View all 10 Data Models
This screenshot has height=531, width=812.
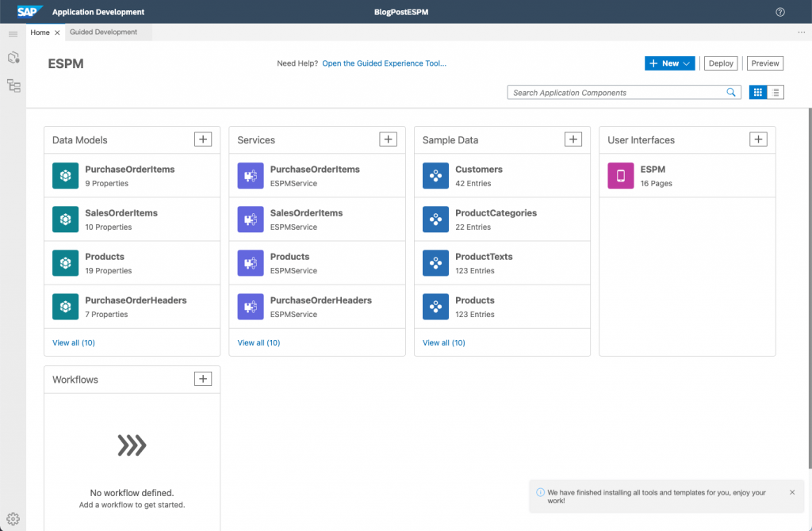click(x=74, y=342)
